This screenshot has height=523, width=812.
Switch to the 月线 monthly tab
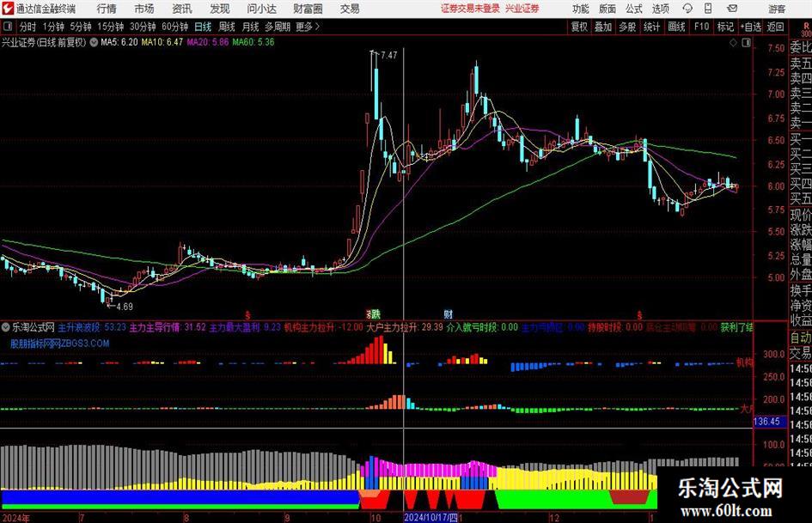point(251,27)
